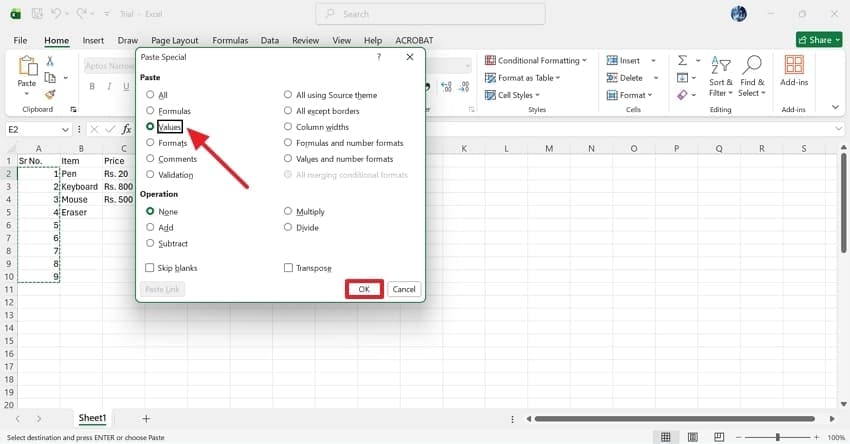Open the Add-ins button

pyautogui.click(x=794, y=71)
